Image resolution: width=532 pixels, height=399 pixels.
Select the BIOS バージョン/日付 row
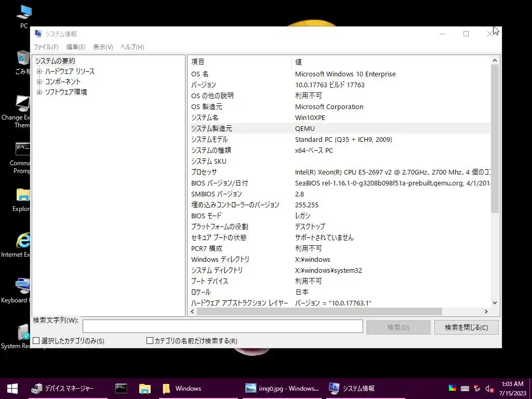pos(339,183)
